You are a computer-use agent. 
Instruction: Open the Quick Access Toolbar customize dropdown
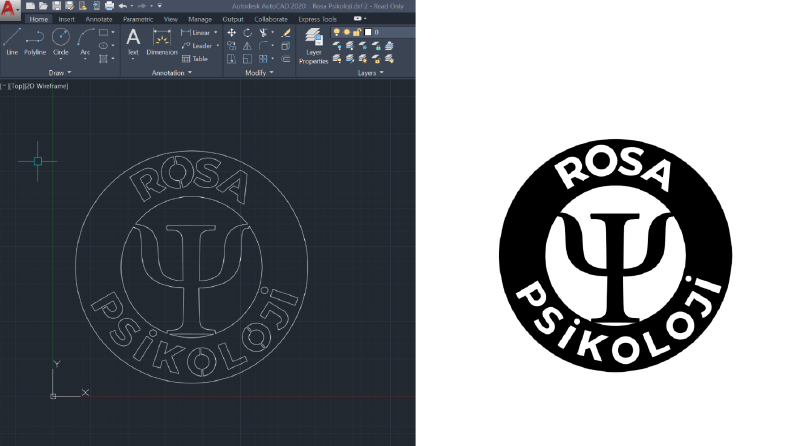pos(160,6)
